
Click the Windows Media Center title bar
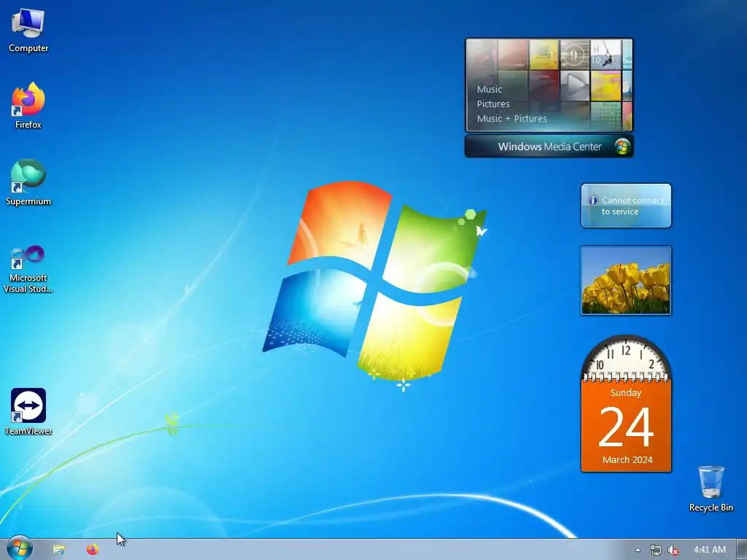point(549,146)
